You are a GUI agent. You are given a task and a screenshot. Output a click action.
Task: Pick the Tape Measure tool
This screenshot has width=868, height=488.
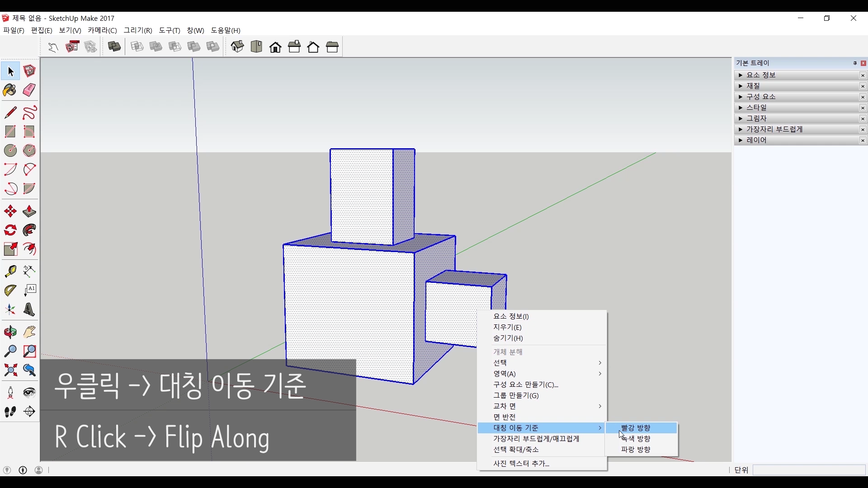(x=10, y=271)
